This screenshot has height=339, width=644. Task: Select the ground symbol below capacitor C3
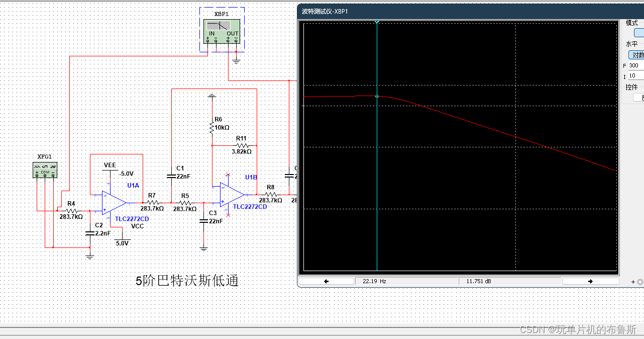point(203,248)
